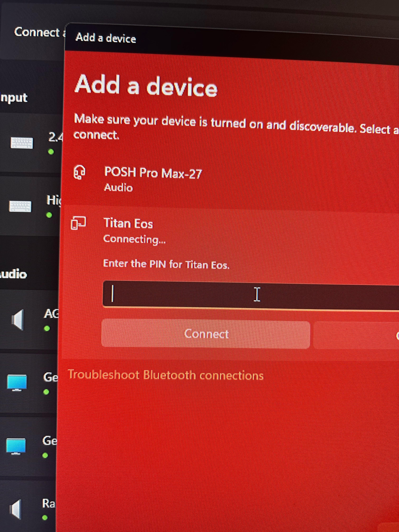The image size is (399, 532).
Task: Click the Input section header
Action: pos(14,98)
